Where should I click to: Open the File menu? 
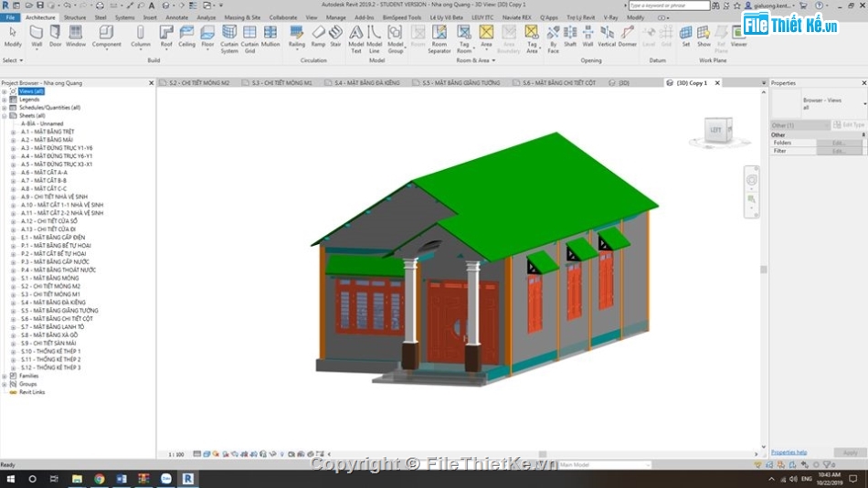[11, 17]
